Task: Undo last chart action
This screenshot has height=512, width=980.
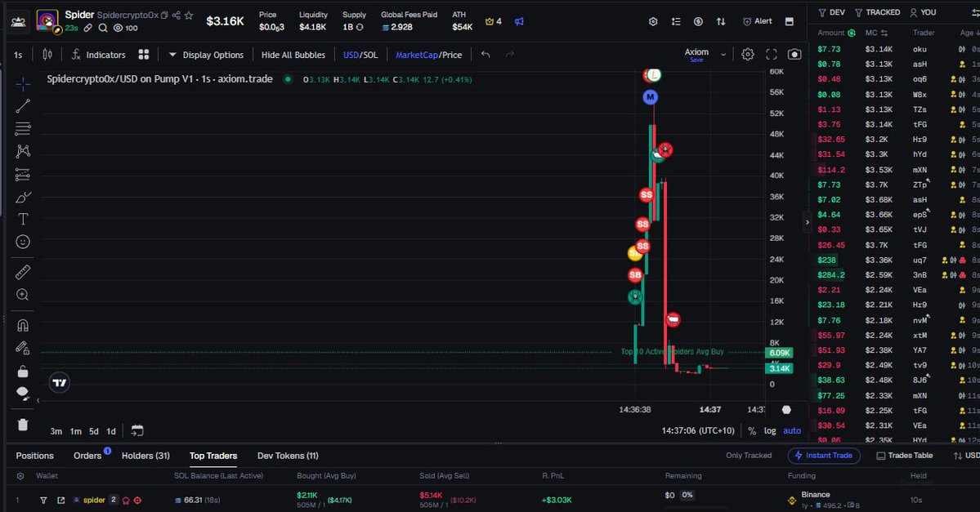Action: tap(486, 55)
